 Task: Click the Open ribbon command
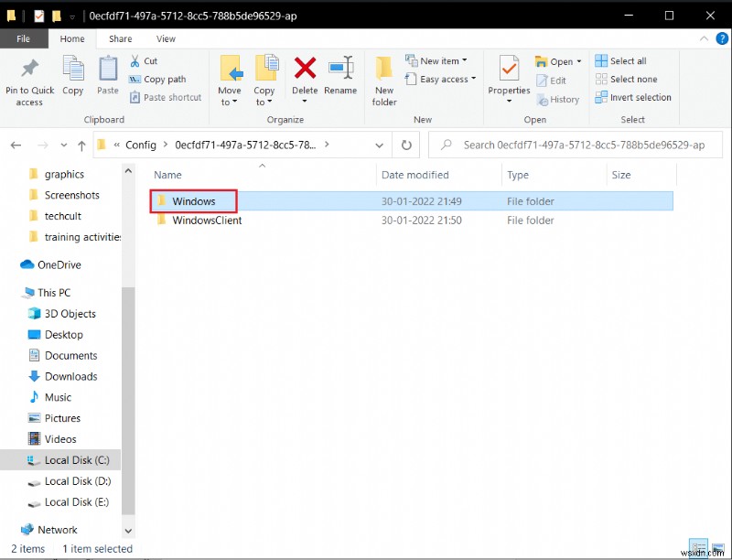click(558, 61)
